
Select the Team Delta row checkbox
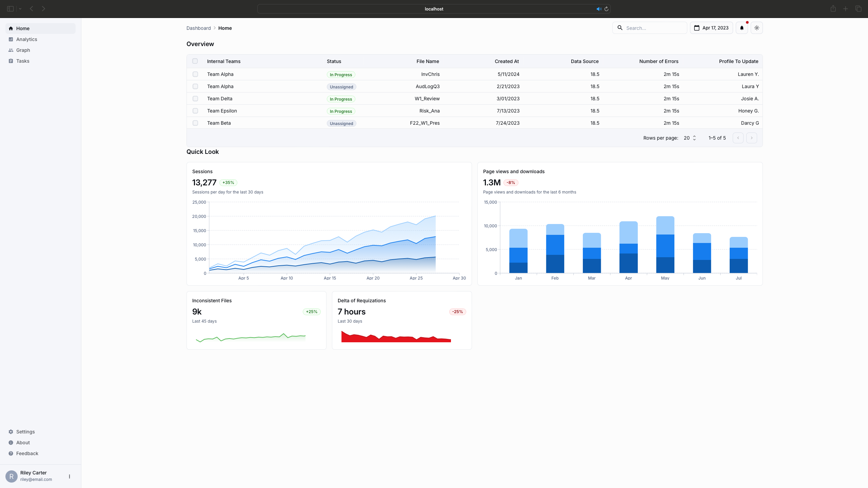195,99
